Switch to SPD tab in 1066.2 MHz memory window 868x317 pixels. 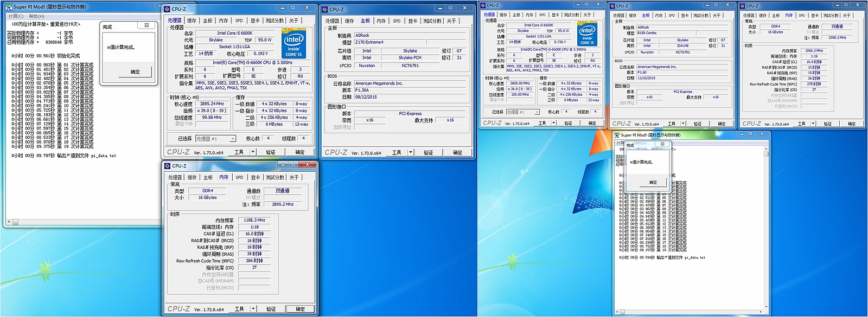[x=802, y=15]
